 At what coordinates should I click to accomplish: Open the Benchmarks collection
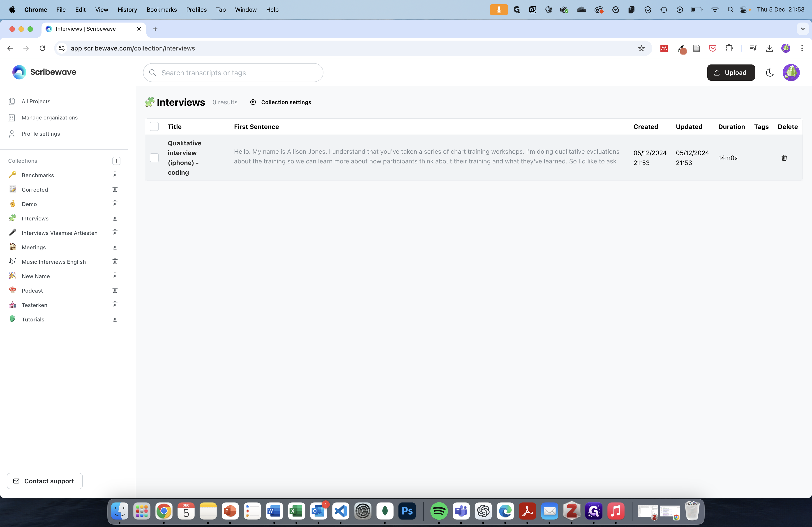(x=38, y=175)
